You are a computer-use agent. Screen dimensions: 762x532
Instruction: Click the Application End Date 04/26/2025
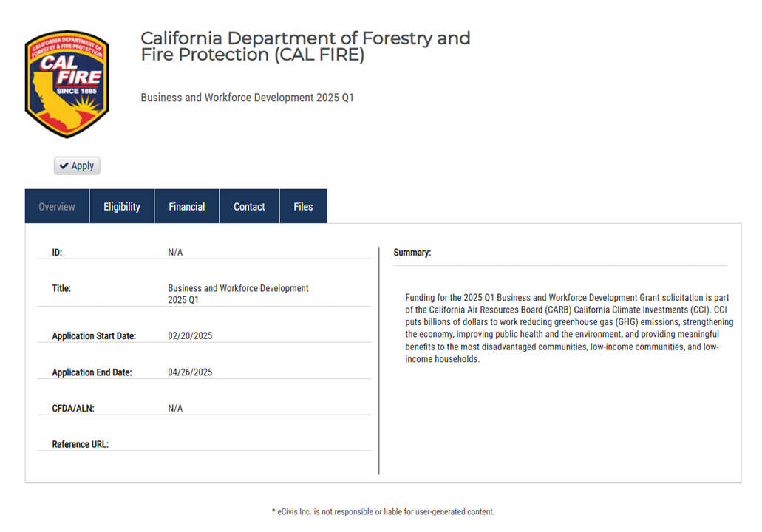[x=190, y=372]
